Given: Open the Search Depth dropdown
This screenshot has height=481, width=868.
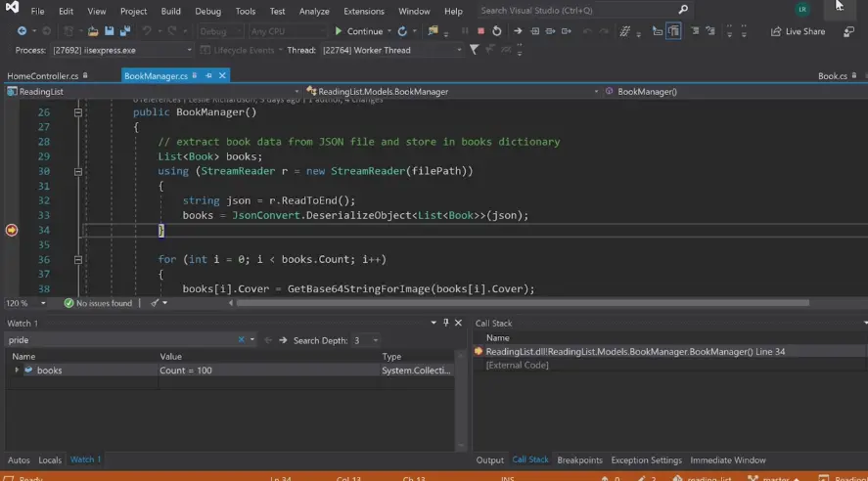Looking at the screenshot, I should pos(376,340).
